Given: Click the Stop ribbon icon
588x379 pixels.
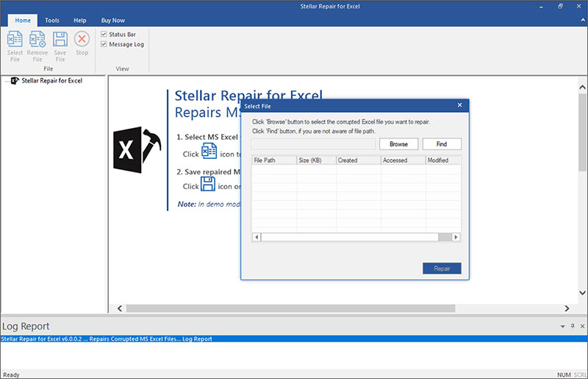Looking at the screenshot, I should point(82,43).
